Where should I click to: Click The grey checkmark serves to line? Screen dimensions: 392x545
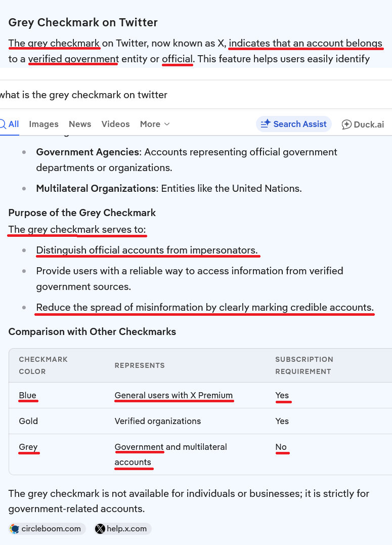click(x=77, y=229)
